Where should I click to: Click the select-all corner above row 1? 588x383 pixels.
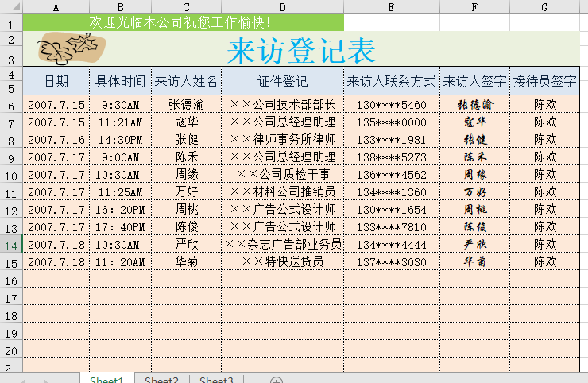[11, 6]
